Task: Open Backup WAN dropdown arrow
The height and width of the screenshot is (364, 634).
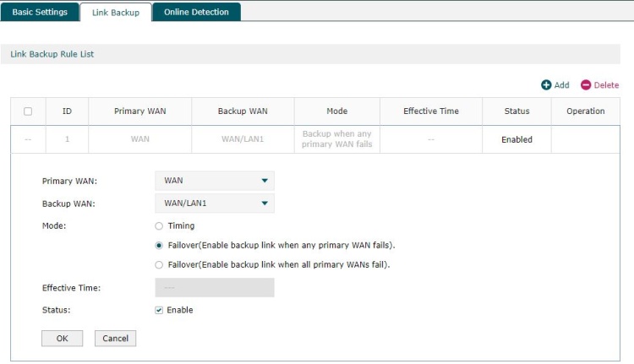Action: point(265,204)
